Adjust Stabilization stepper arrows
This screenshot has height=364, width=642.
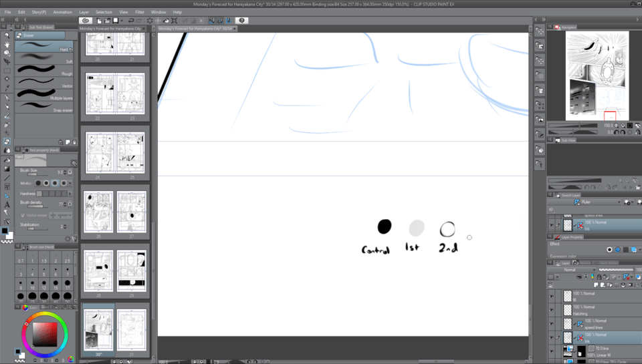pos(65,226)
